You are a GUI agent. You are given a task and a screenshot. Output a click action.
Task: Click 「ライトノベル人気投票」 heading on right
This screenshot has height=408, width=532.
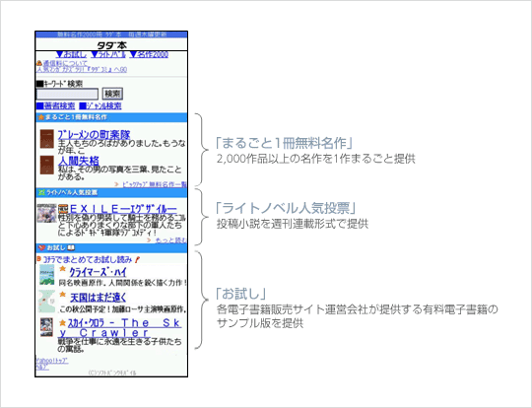pyautogui.click(x=286, y=208)
